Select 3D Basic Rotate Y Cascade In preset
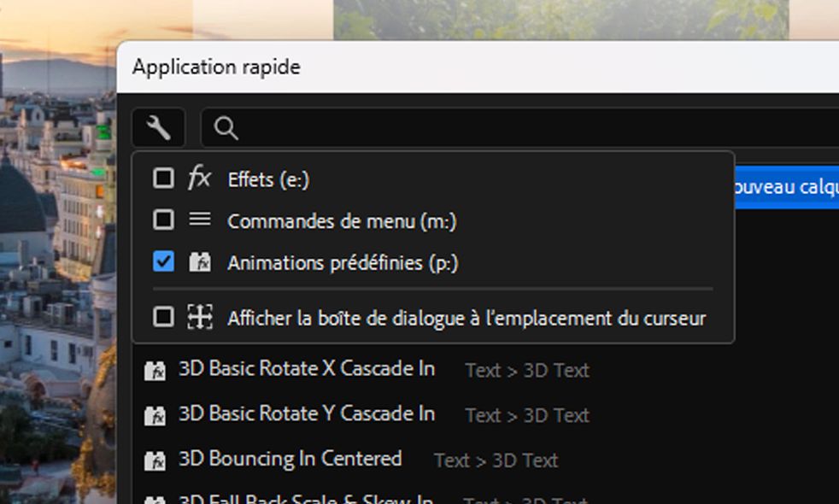The width and height of the screenshot is (839, 504). point(306,414)
